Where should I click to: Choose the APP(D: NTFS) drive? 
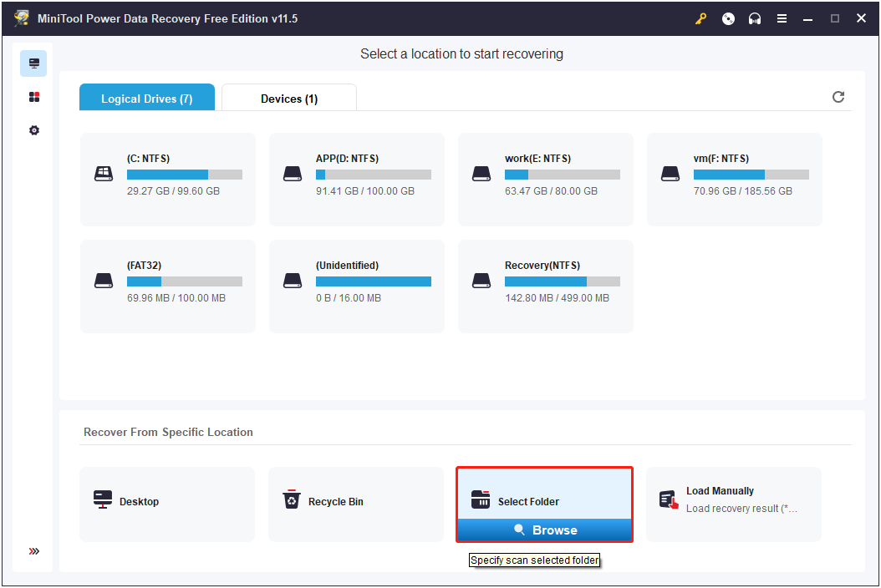pyautogui.click(x=357, y=179)
